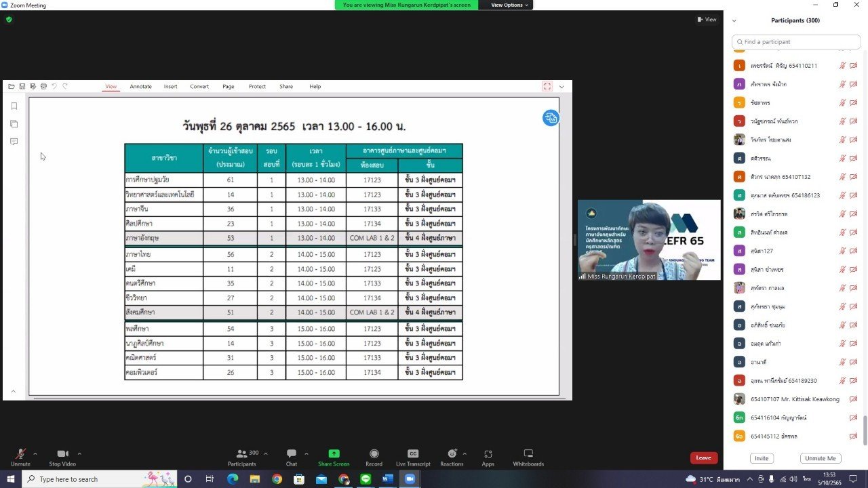Click the green encryption shield icon
This screenshot has width=868, height=488.
coord(9,20)
